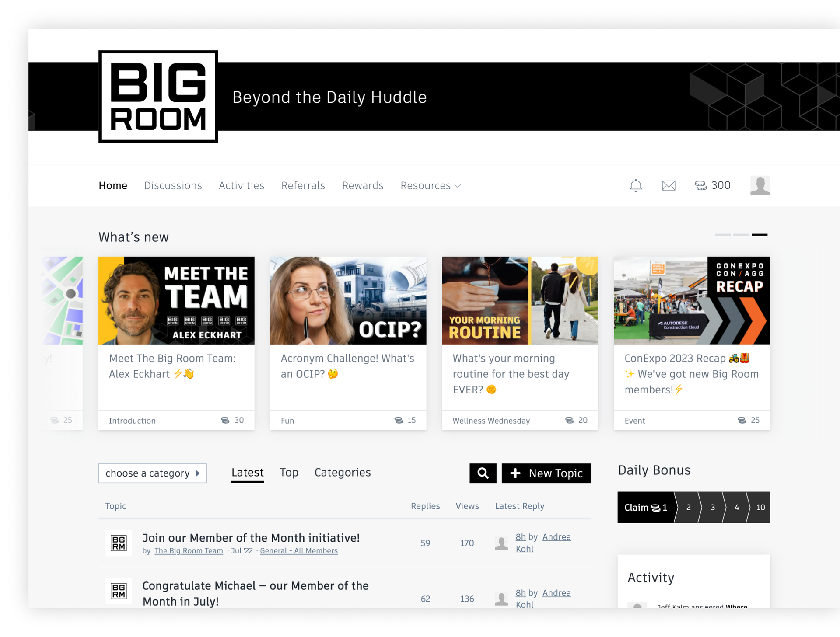Open the notifications bell
The height and width of the screenshot is (637, 840).
(x=636, y=185)
